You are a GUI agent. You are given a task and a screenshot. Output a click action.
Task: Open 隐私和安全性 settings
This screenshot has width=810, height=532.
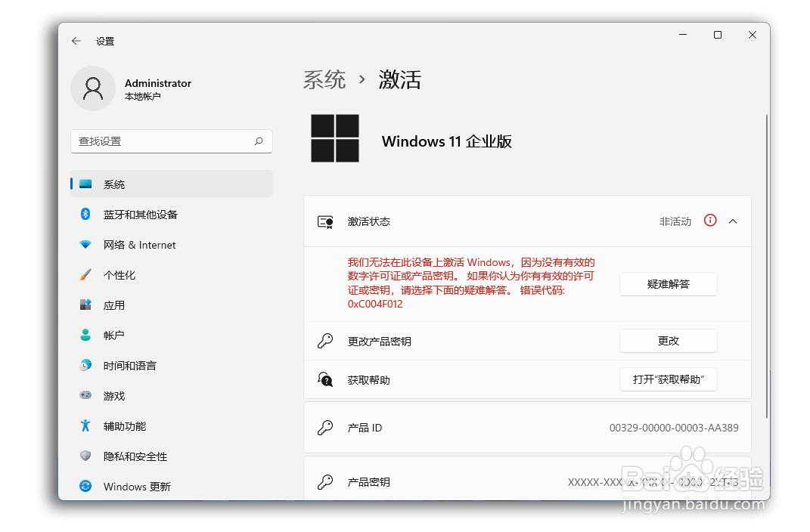tap(172, 456)
